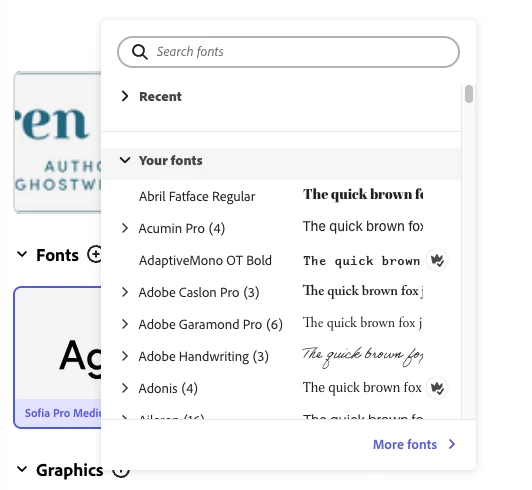Collapse the Fonts panel section
532x490 pixels.
[x=22, y=254]
